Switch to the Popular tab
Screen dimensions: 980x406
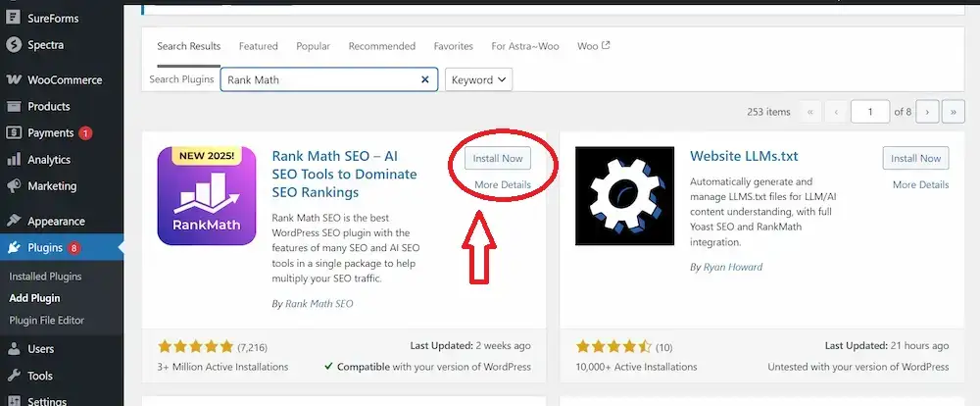tap(314, 46)
